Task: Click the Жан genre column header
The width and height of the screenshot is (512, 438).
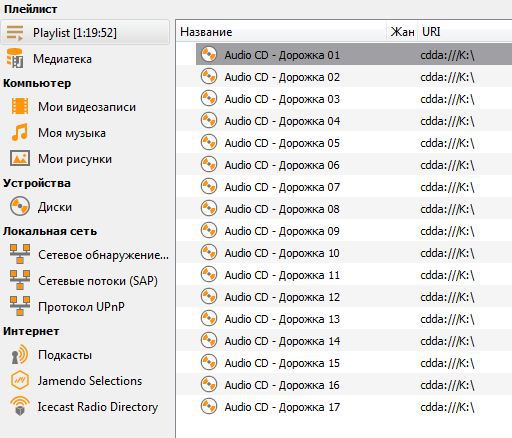Action: click(x=402, y=32)
